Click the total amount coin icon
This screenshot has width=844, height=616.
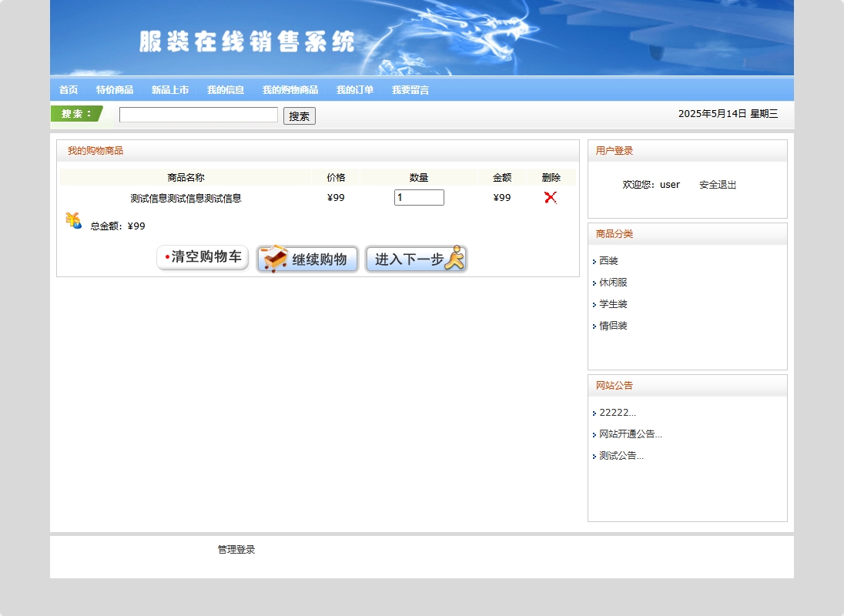click(73, 221)
